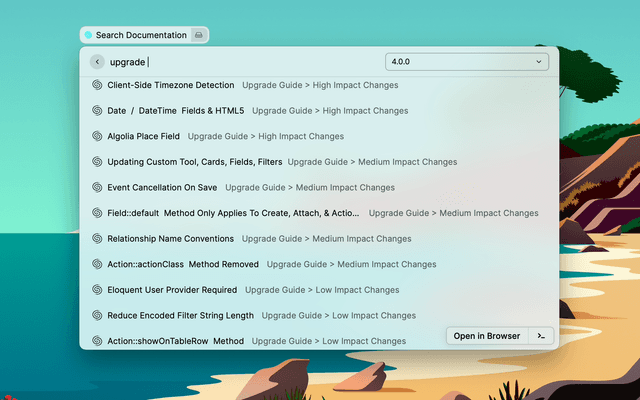The image size is (640, 400).
Task: Click the icon beside Eloquent User Provider Required
Action: pos(97,290)
